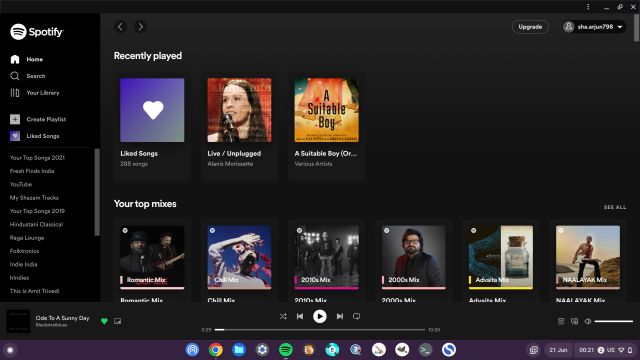
Task: Click the Spotify logo
Action: [x=37, y=32]
